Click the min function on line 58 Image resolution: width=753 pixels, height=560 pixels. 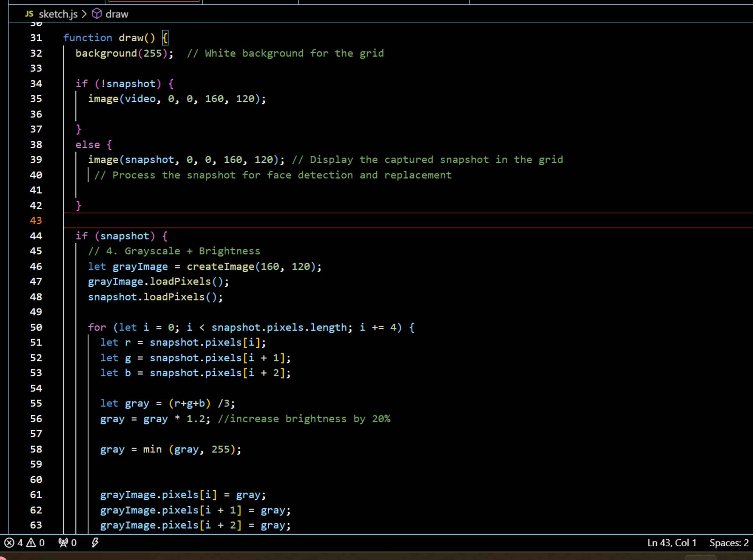(152, 449)
